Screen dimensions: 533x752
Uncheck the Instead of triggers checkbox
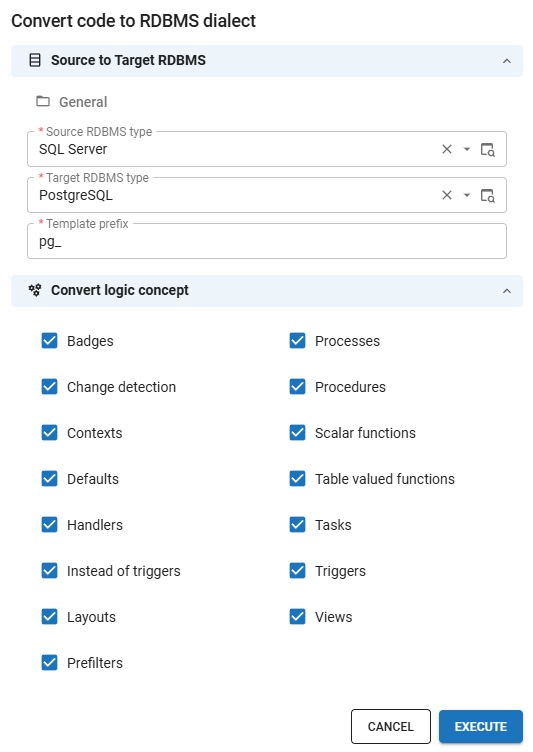click(x=49, y=571)
